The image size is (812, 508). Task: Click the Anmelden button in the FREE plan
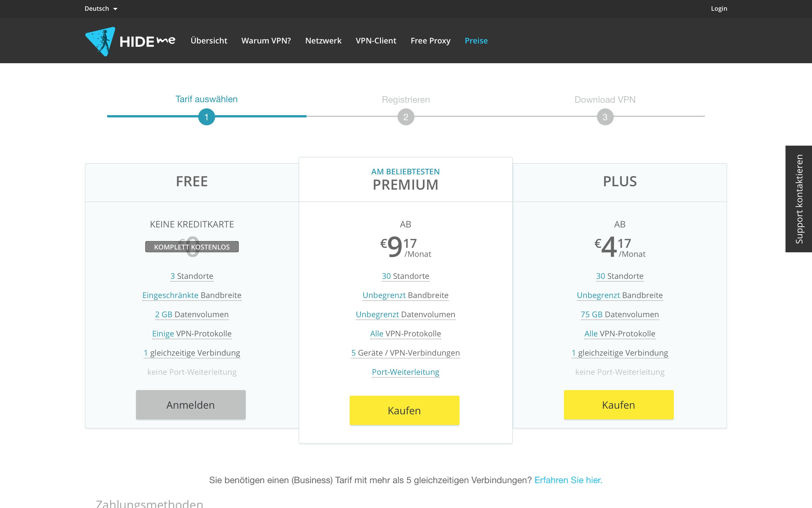[x=191, y=405]
